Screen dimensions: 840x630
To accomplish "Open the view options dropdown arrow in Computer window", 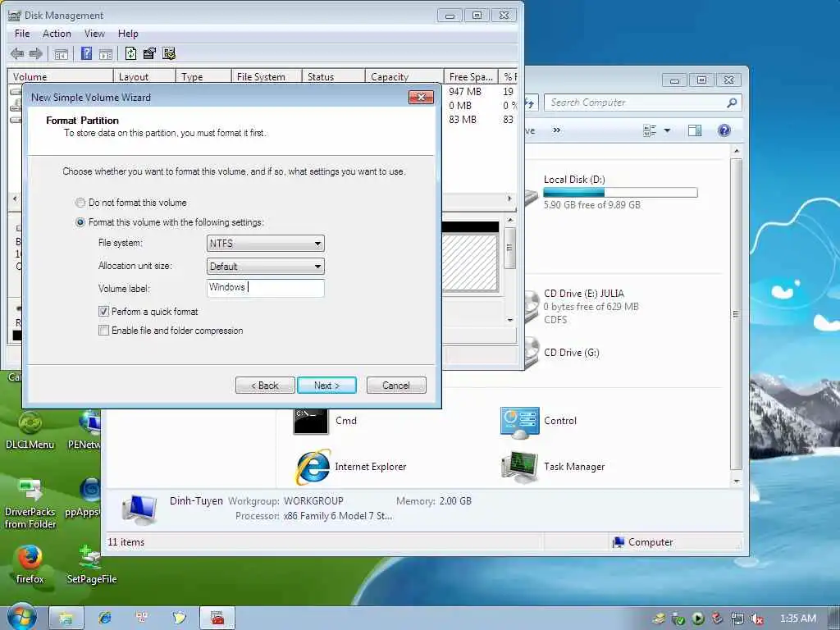I will point(667,130).
